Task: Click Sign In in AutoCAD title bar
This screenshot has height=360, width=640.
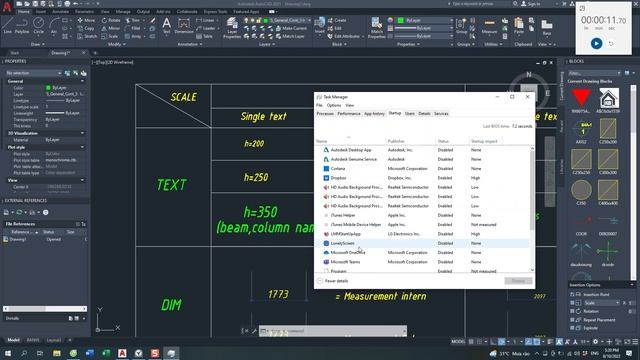Action: pos(531,4)
